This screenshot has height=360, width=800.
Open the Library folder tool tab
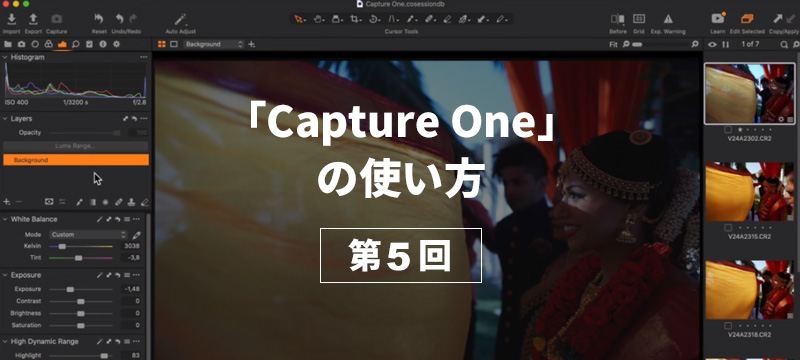pyautogui.click(x=8, y=44)
